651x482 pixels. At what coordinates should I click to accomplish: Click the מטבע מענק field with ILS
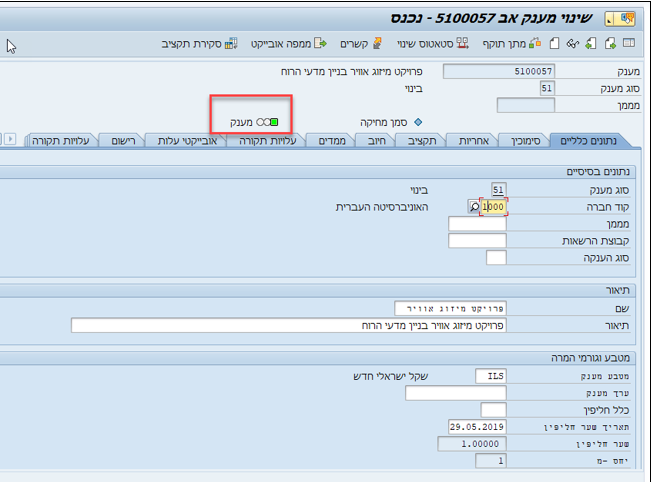coord(491,376)
